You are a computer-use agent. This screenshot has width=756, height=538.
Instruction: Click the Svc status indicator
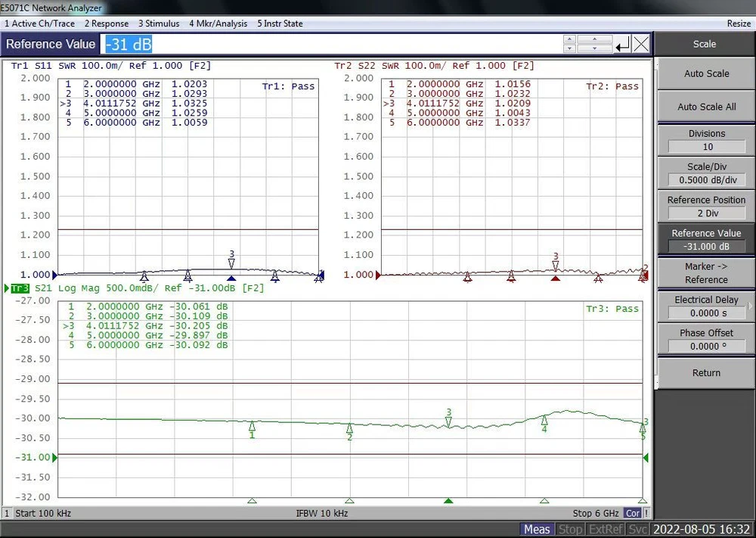[x=637, y=529]
